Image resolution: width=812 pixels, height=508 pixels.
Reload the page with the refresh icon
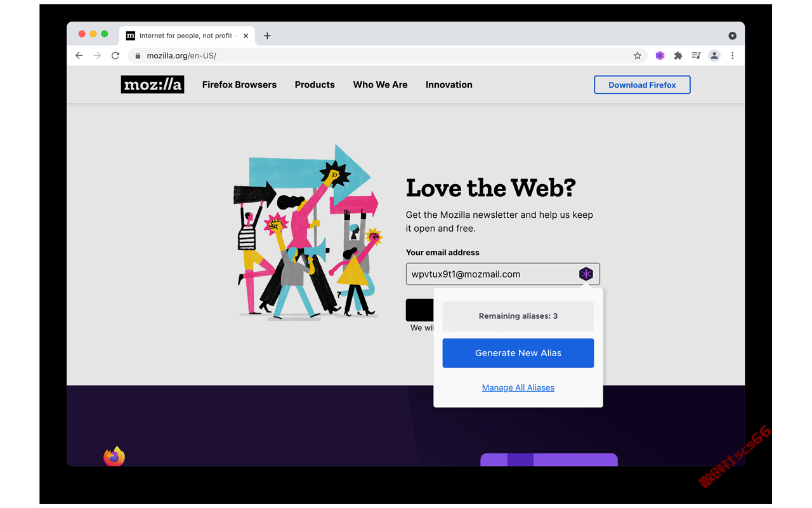coord(115,56)
